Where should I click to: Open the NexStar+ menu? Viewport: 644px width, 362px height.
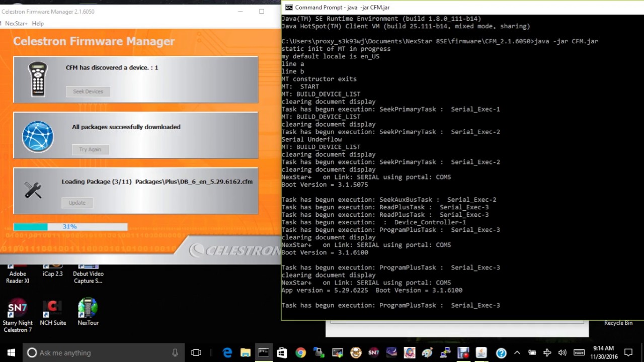click(16, 24)
